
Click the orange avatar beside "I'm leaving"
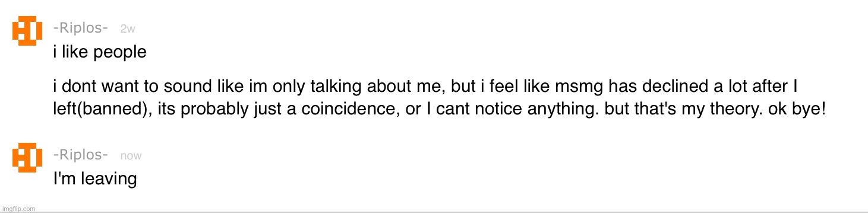[27, 157]
